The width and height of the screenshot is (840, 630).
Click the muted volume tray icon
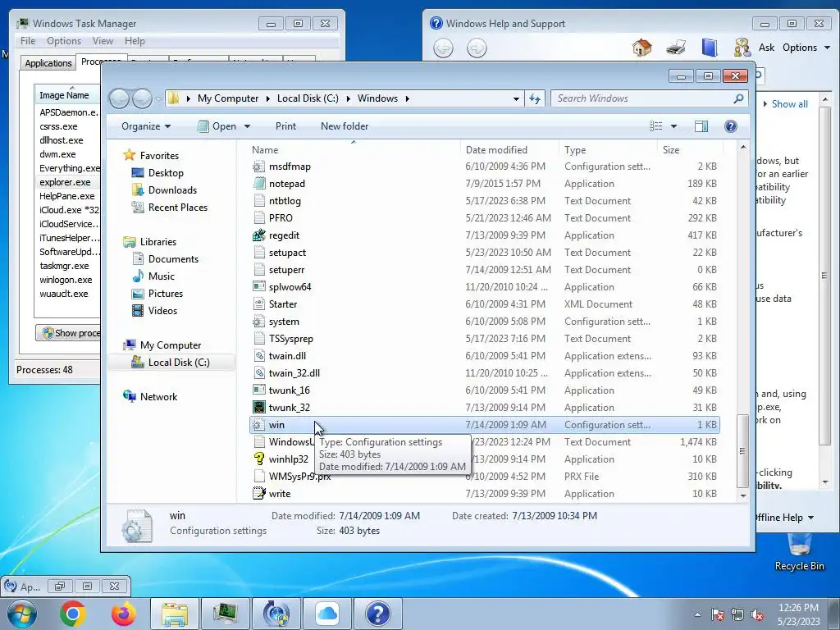(757, 615)
